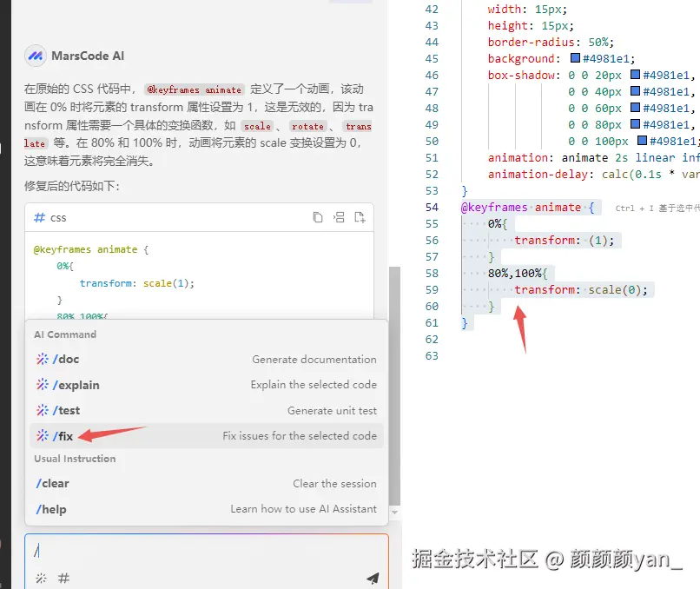This screenshot has height=589, width=700.
Task: Copy the css code block
Action: (x=317, y=217)
